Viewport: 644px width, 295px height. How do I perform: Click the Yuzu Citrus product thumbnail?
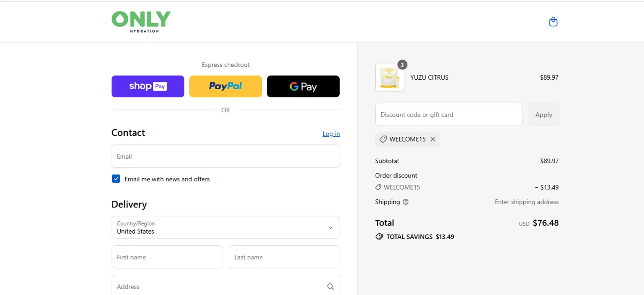pyautogui.click(x=389, y=78)
